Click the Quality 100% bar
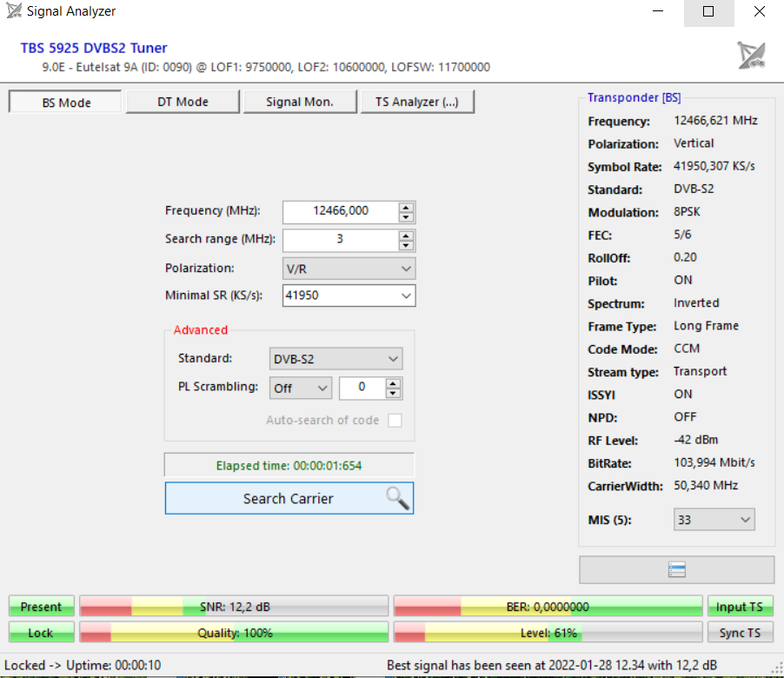Screen dimensions: 784x678 coord(234,633)
